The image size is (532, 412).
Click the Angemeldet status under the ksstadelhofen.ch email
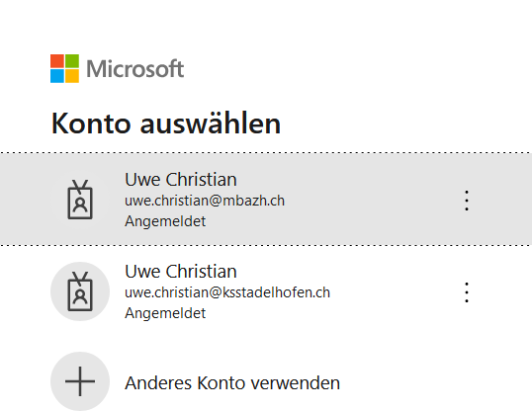(x=165, y=313)
